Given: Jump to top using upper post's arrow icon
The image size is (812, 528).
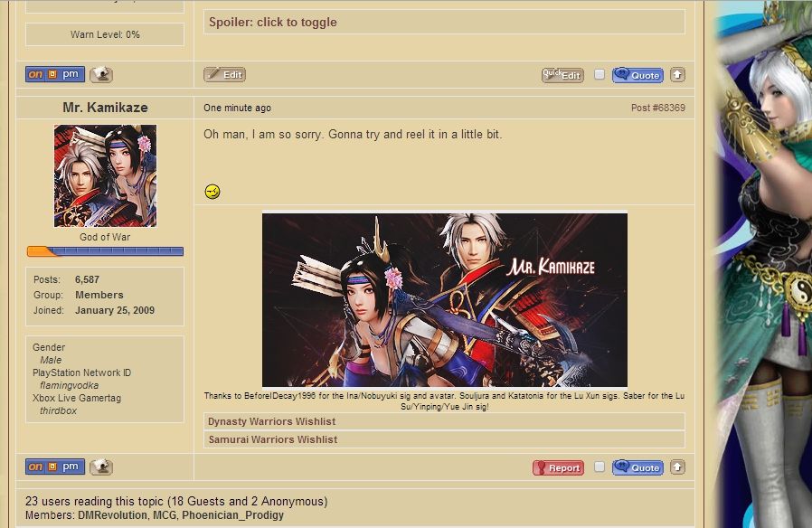Looking at the screenshot, I should tap(677, 75).
